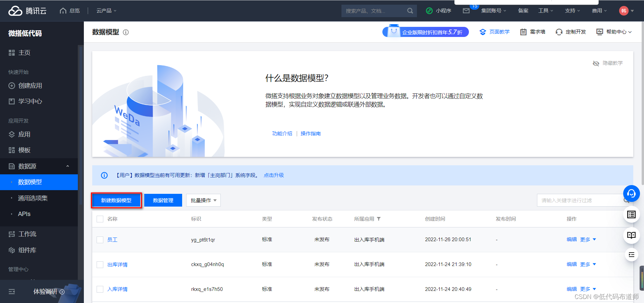This screenshot has height=303, width=644.
Task: Click 创建应用 plus icon in sidebar
Action: tap(12, 86)
